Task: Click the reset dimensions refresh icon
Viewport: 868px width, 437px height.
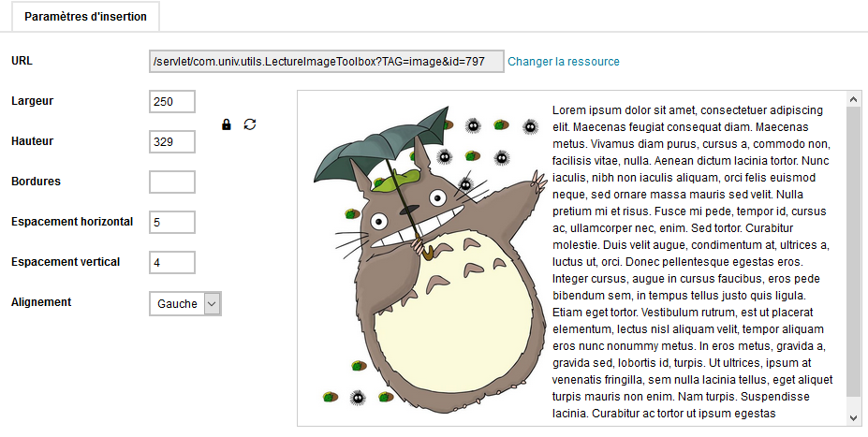Action: 250,124
